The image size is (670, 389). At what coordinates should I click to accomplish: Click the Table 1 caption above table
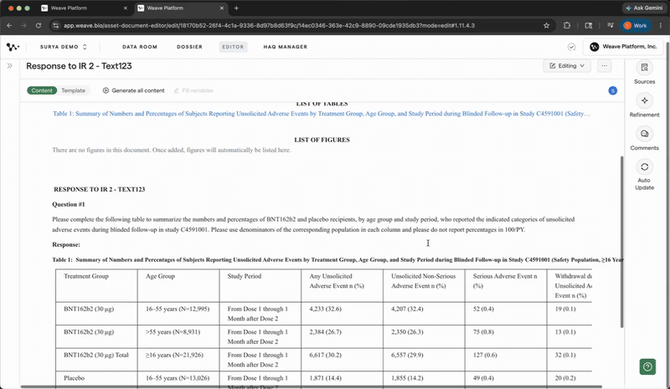coord(338,259)
